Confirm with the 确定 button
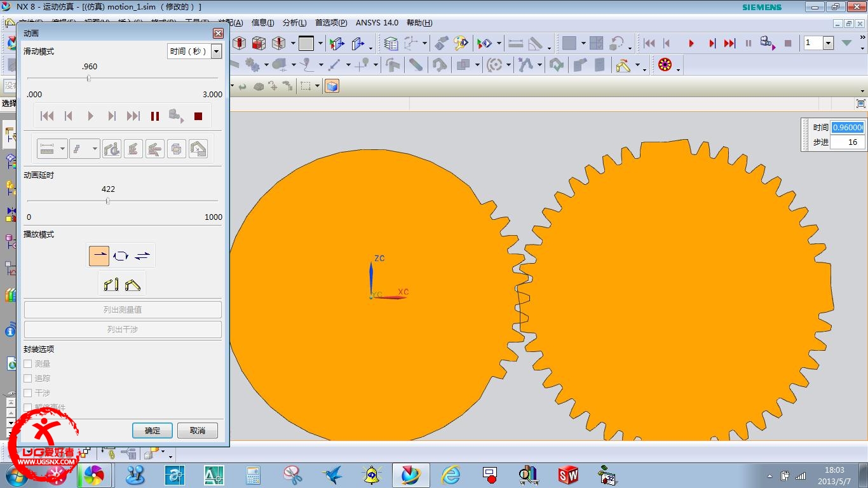The height and width of the screenshot is (488, 868). point(153,430)
